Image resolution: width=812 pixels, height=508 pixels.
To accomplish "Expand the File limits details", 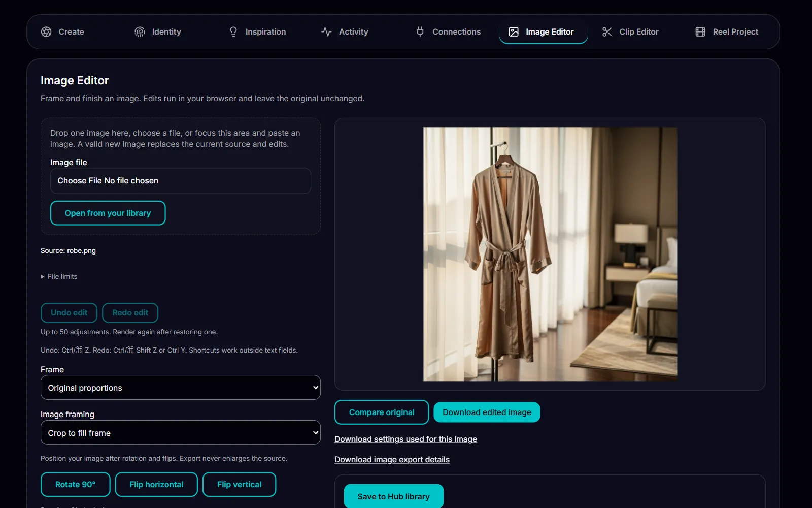I will [59, 276].
